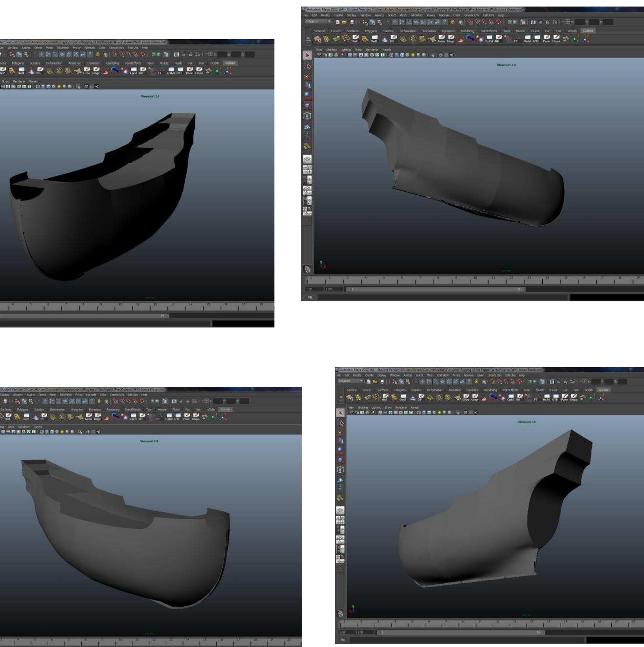
Task: Click the 'Unpa' shelf icon in bottom-right window
Action: pyautogui.click(x=573, y=398)
